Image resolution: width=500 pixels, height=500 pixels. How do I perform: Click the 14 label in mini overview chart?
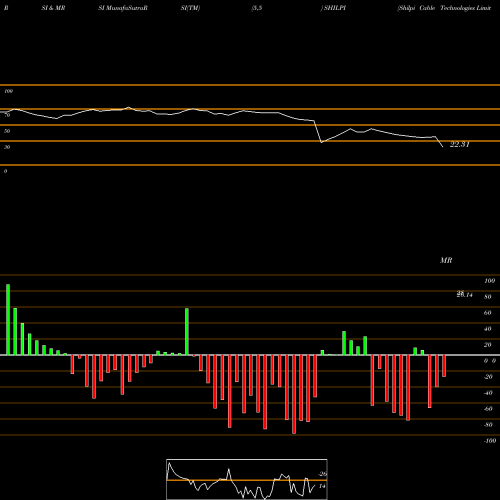click(x=322, y=486)
